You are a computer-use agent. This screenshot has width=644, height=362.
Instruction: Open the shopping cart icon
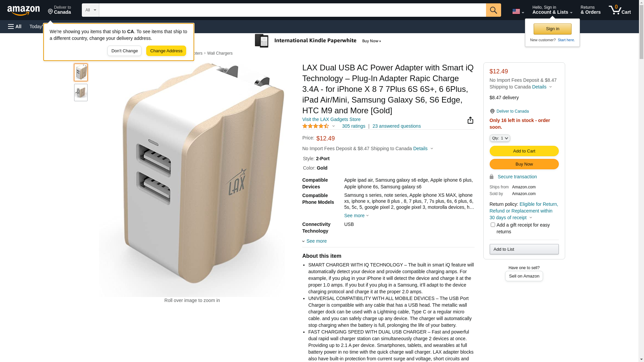coord(620,10)
